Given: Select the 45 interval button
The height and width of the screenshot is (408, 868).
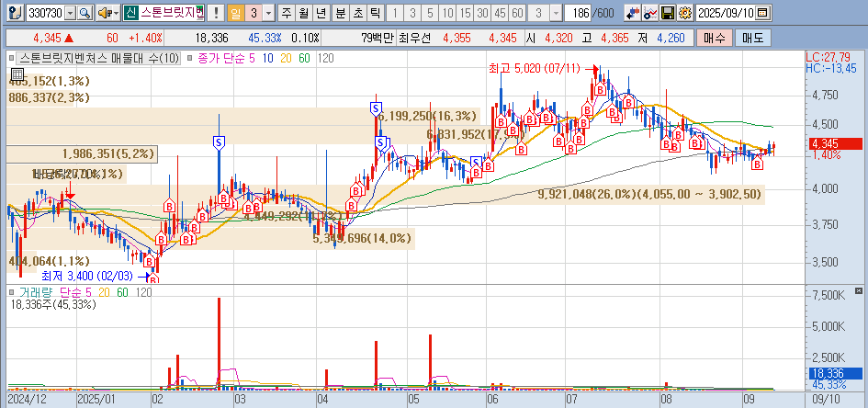Looking at the screenshot, I should [x=501, y=13].
